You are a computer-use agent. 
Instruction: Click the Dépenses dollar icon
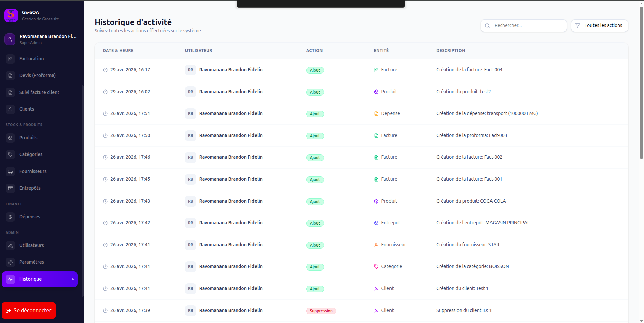pos(10,217)
